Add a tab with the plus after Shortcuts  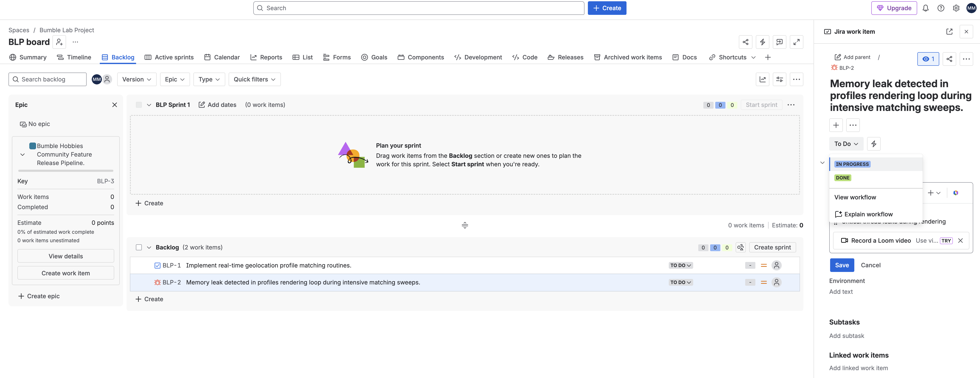(768, 57)
